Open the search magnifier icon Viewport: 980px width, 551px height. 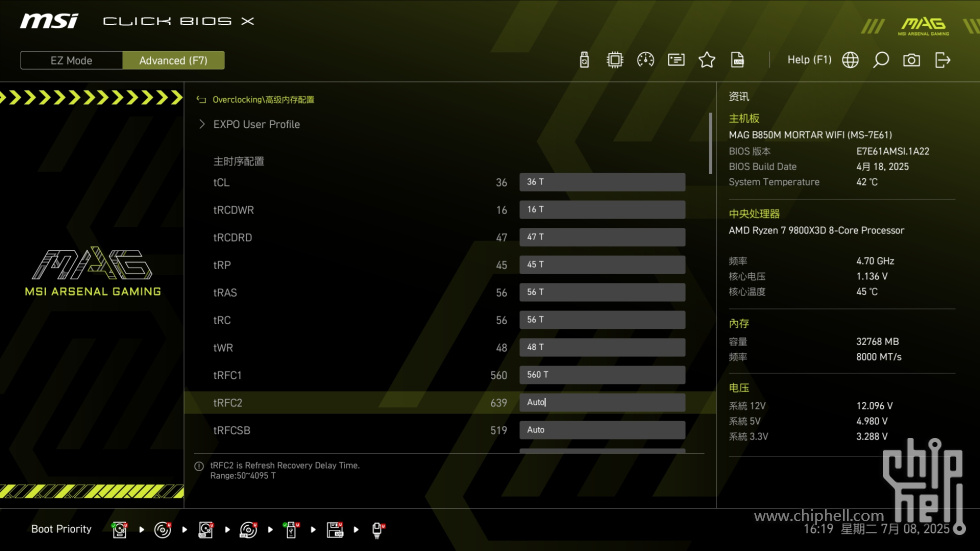[x=881, y=60]
